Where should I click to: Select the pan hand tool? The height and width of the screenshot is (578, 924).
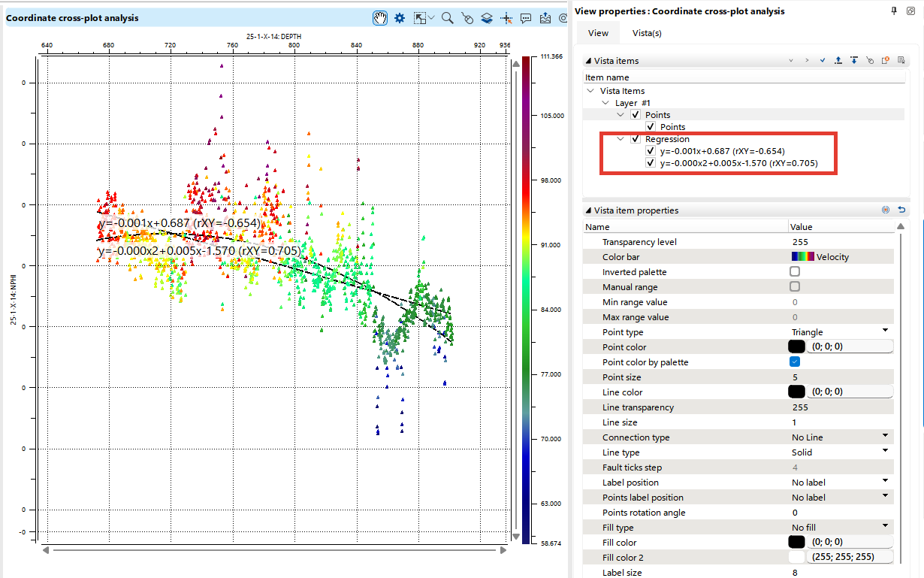pos(381,18)
